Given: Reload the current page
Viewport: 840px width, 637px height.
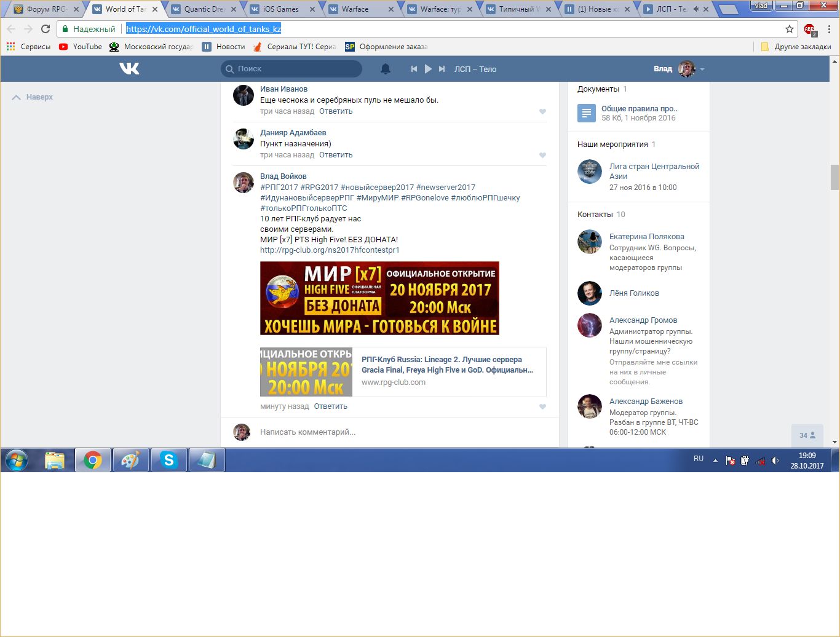Looking at the screenshot, I should (46, 29).
